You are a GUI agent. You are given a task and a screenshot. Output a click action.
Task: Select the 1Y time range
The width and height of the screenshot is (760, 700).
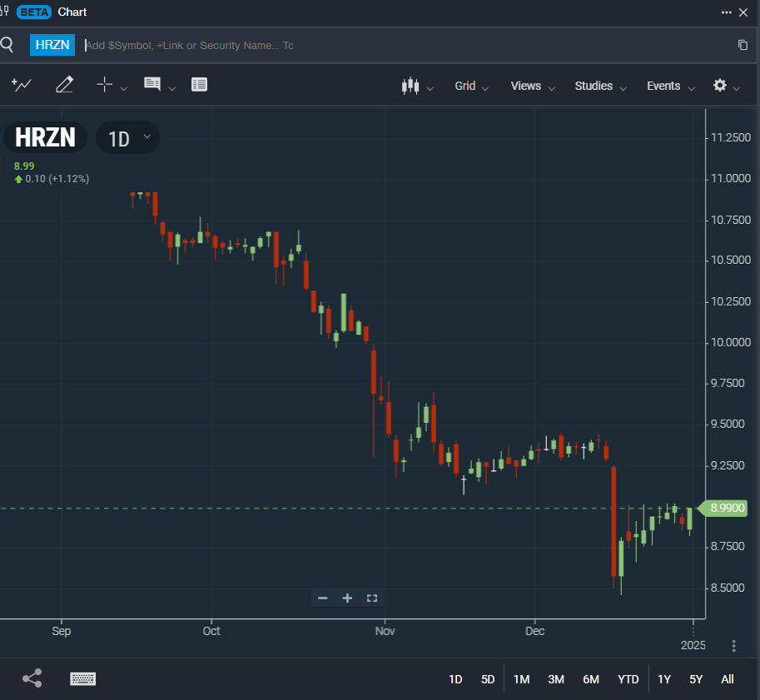click(664, 679)
